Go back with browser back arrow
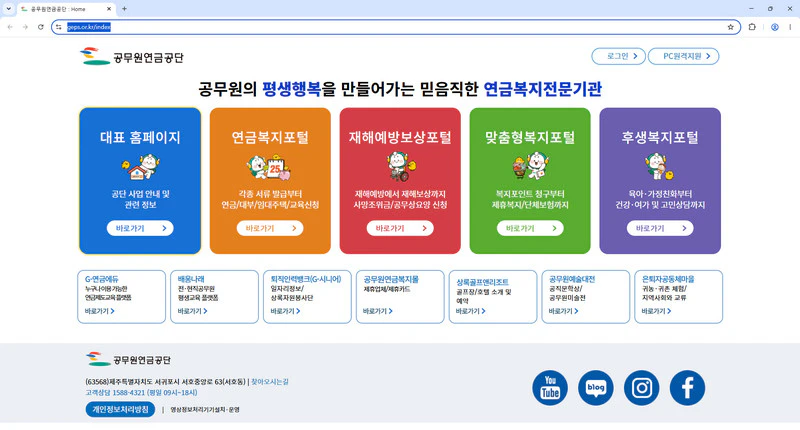The height and width of the screenshot is (430, 800). coord(10,27)
